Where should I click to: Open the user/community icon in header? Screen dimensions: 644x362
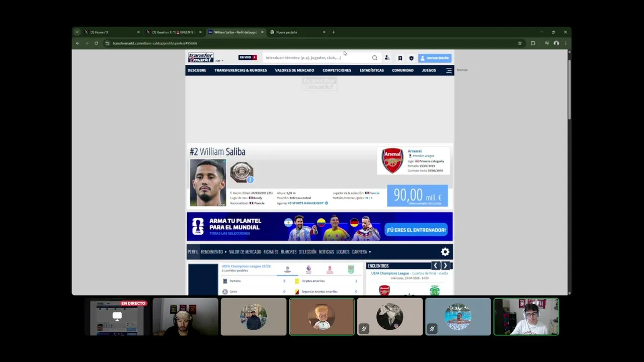[387, 58]
